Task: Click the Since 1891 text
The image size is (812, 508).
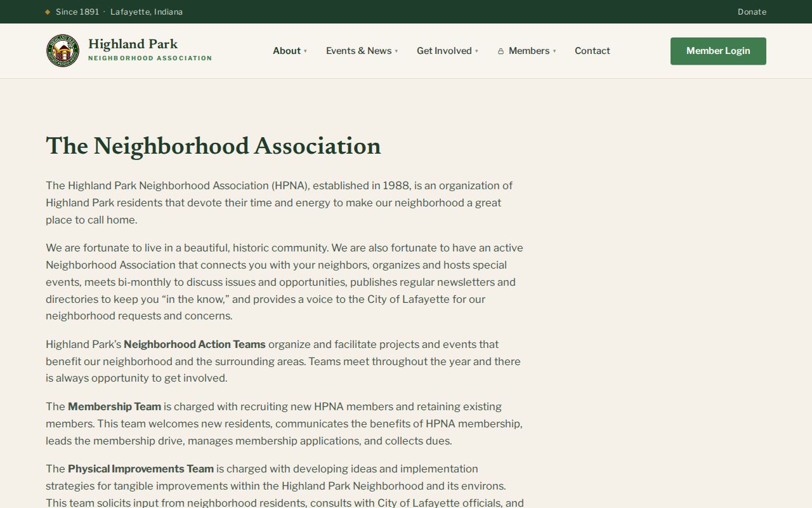Action: [x=77, y=12]
